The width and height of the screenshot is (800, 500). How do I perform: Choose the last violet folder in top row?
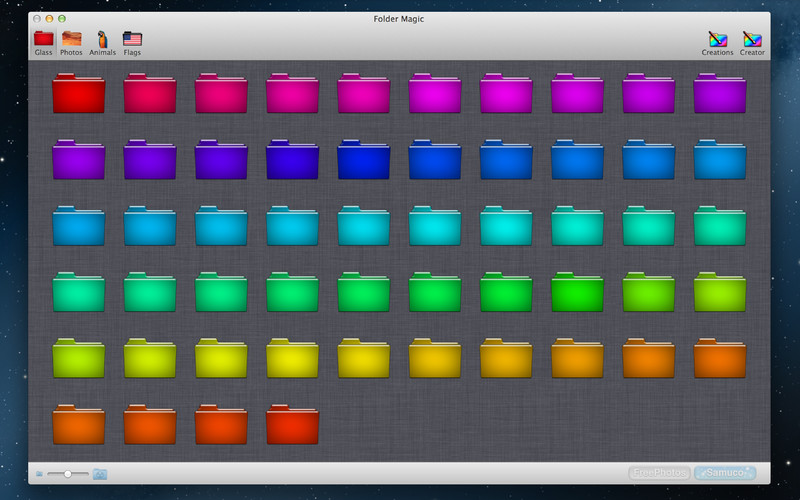pos(720,93)
